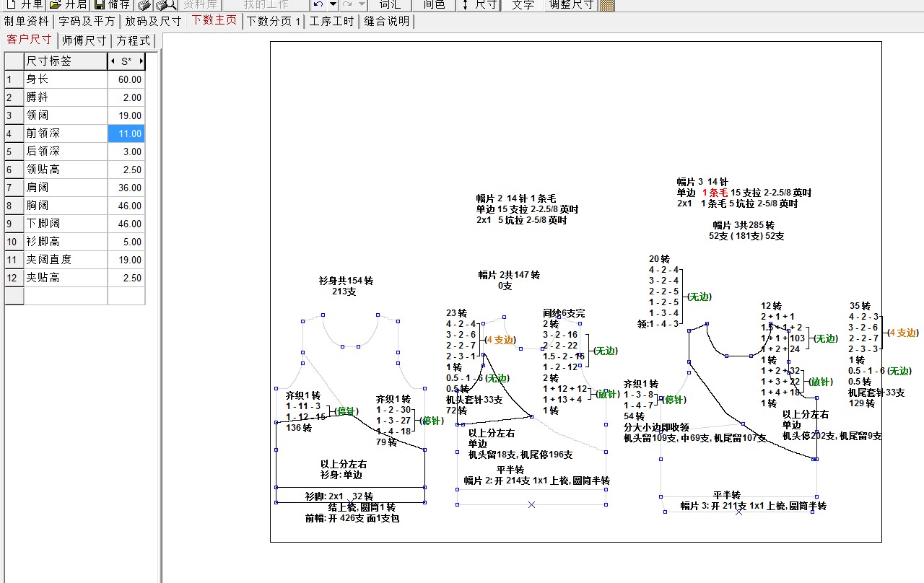This screenshot has width=924, height=583.
Task: Select the 师傅尺寸 sub-tab
Action: 84,40
